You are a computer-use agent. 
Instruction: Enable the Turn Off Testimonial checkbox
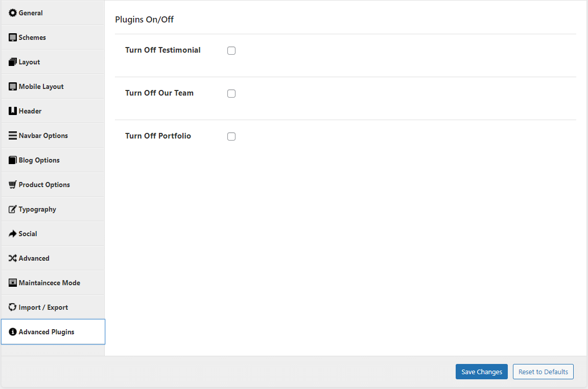(x=231, y=51)
